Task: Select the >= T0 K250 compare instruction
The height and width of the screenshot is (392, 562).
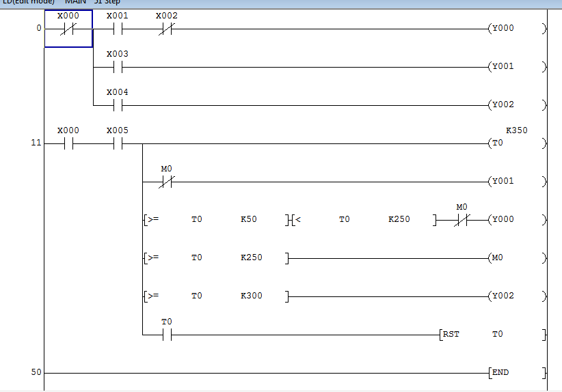Action: (216, 257)
